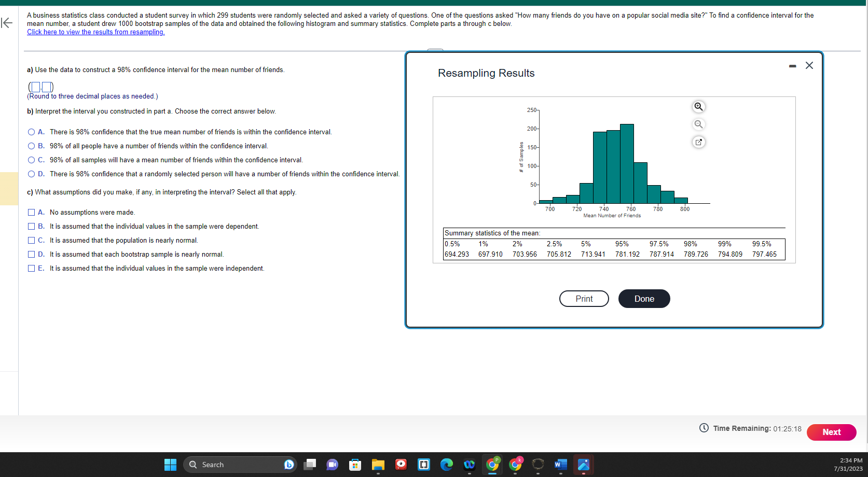This screenshot has width=868, height=477.
Task: Launch Microsoft Word from the taskbar
Action: pyautogui.click(x=560, y=465)
